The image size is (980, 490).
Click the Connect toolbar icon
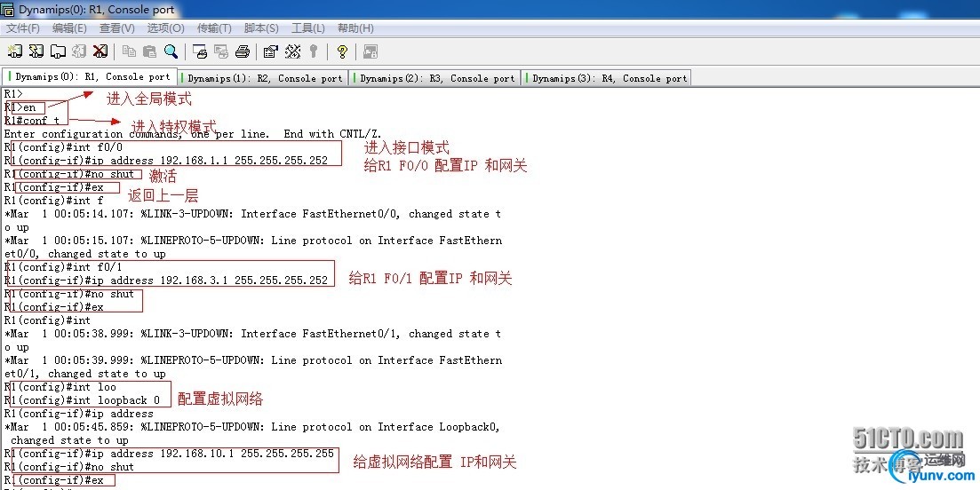pyautogui.click(x=15, y=51)
